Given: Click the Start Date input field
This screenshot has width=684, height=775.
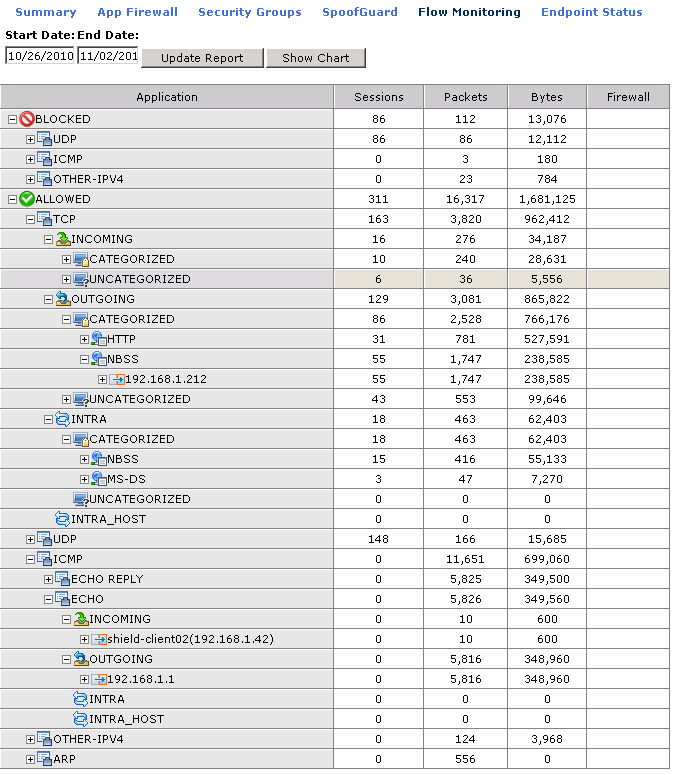Looking at the screenshot, I should [x=40, y=56].
